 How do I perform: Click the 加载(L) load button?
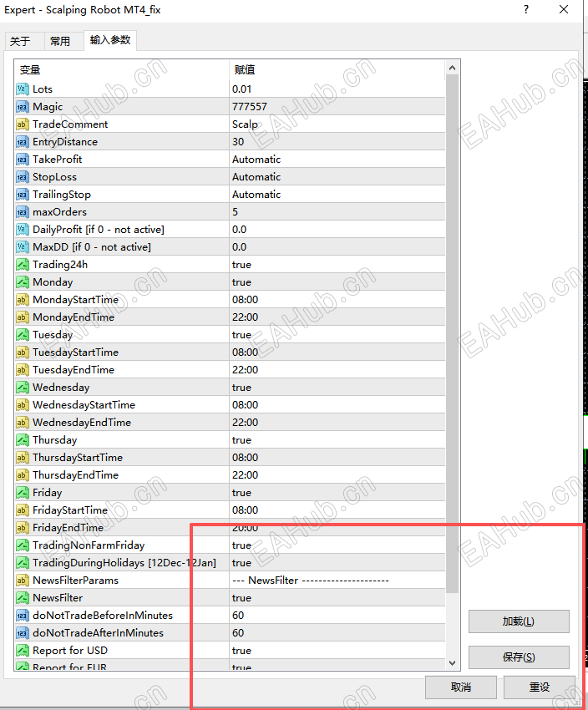pyautogui.click(x=519, y=621)
